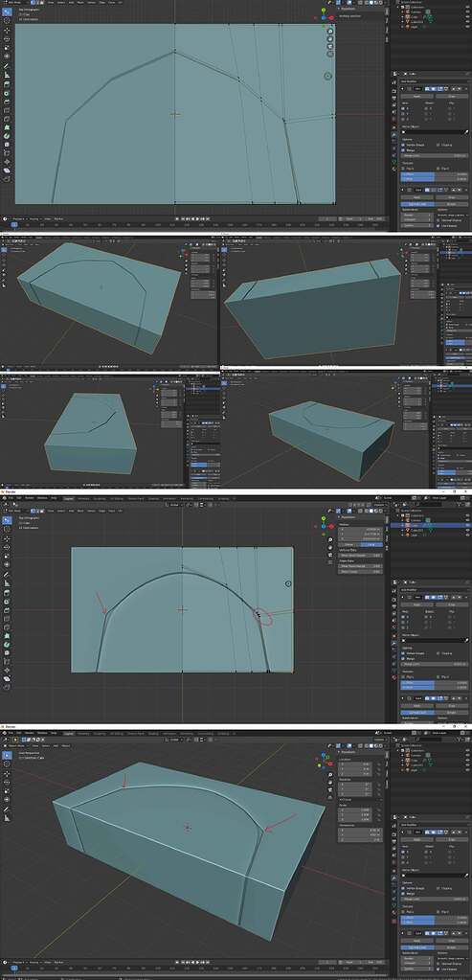Pick the Select Box tool in bottom perspective screenshot
The image size is (472, 980).
tap(7, 755)
